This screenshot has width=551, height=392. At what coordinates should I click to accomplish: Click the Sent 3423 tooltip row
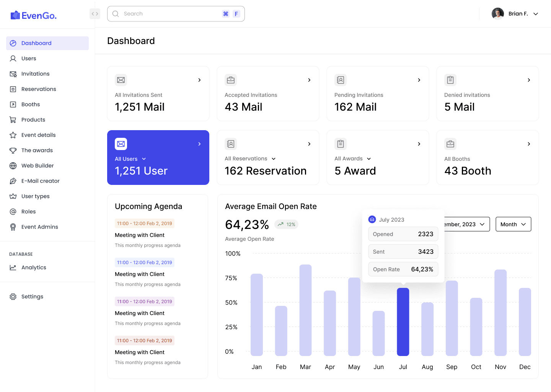pyautogui.click(x=403, y=252)
